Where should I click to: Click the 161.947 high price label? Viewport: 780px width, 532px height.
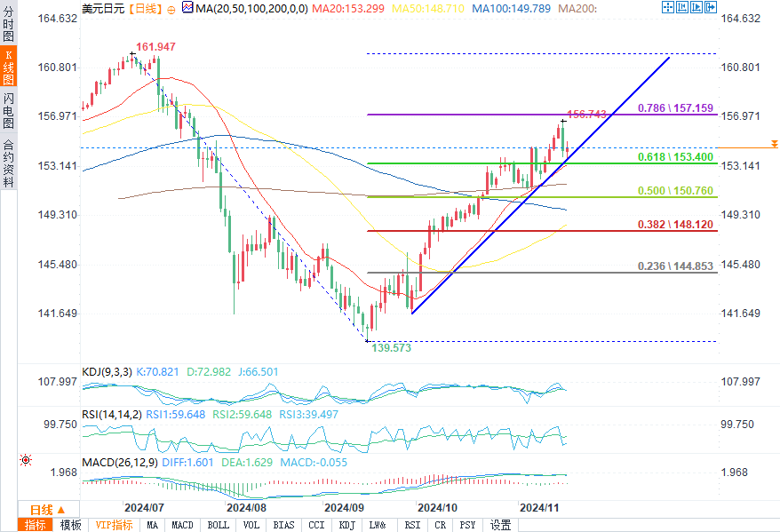155,47
